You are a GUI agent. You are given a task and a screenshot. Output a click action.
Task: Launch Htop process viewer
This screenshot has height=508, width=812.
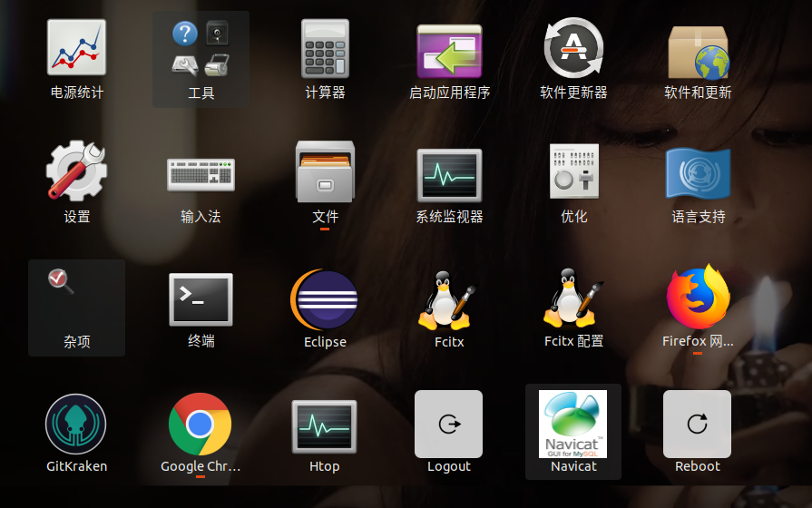click(x=324, y=426)
